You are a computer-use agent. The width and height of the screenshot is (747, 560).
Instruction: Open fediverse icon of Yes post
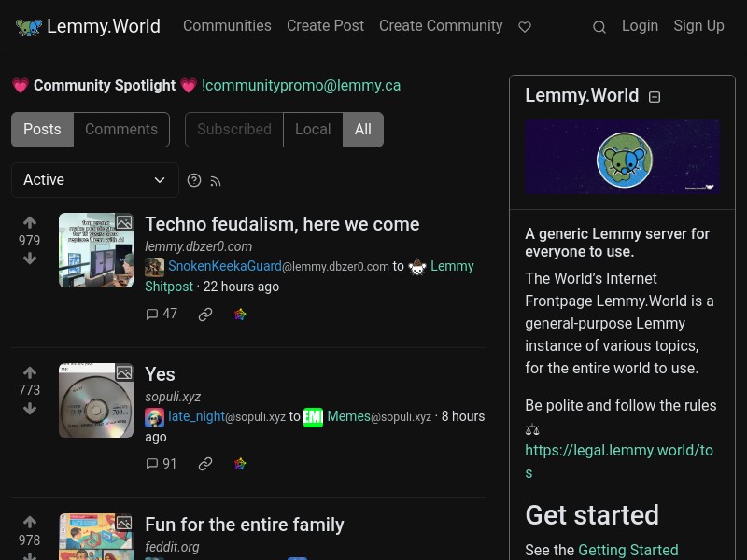click(240, 464)
